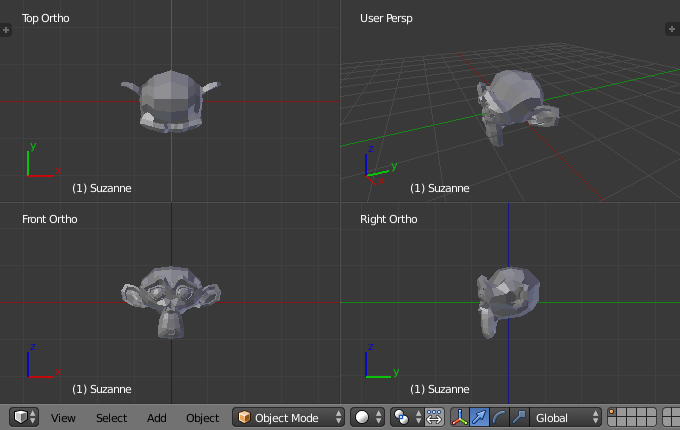The image size is (680, 430).
Task: Click '(1) Suzanne' text in Right Ortho view
Action: (440, 389)
